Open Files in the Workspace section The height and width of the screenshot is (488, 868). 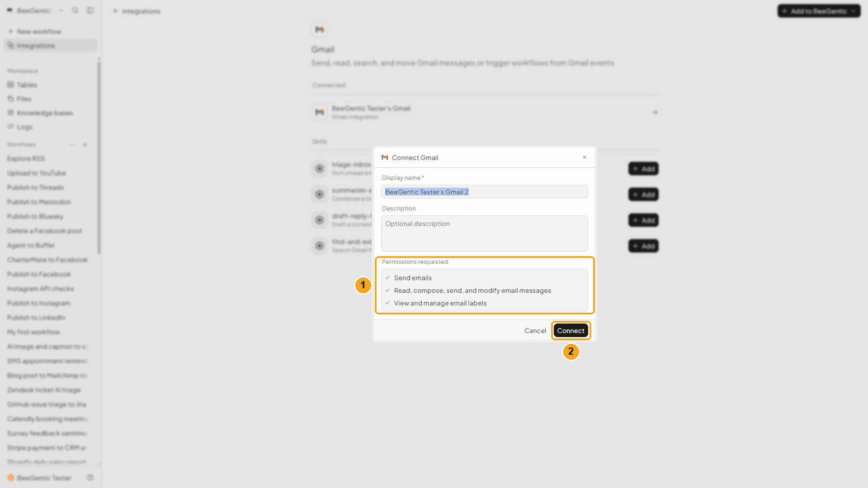point(51,99)
